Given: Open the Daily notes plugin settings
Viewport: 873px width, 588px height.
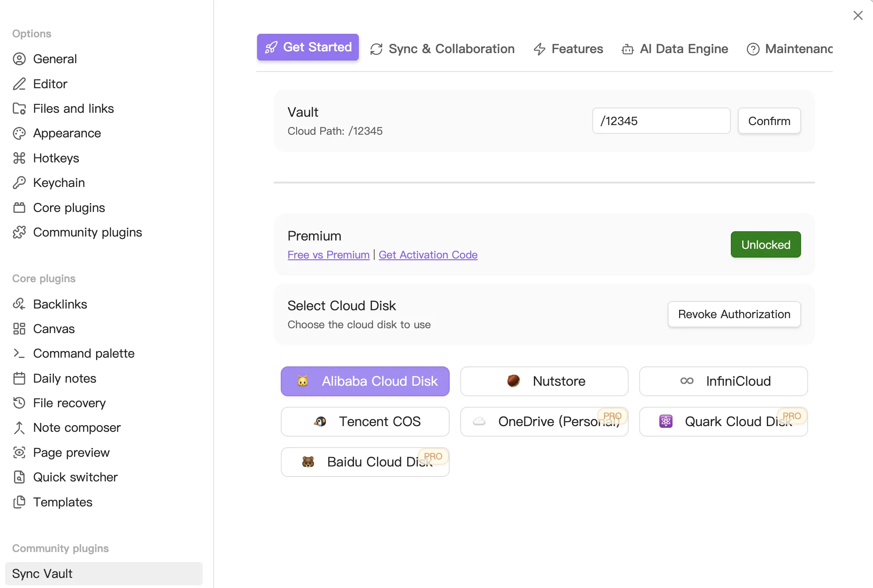Looking at the screenshot, I should pos(104,378).
